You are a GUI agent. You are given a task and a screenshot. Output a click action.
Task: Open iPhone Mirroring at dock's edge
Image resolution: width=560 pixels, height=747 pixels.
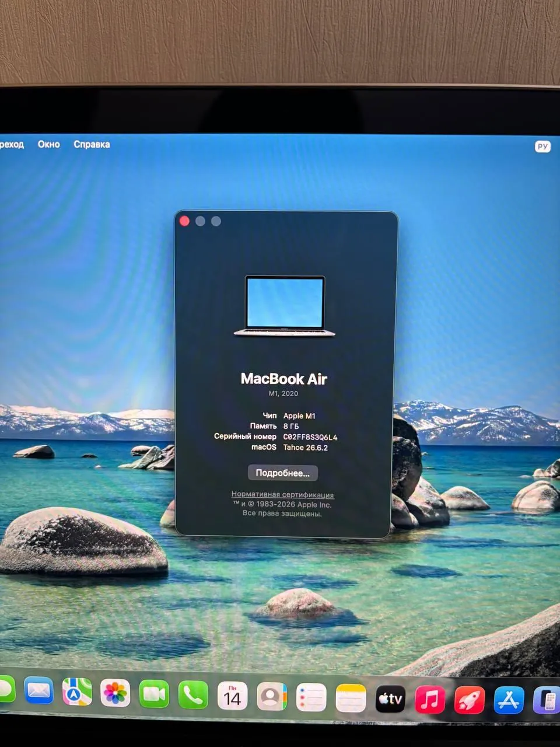(547, 700)
